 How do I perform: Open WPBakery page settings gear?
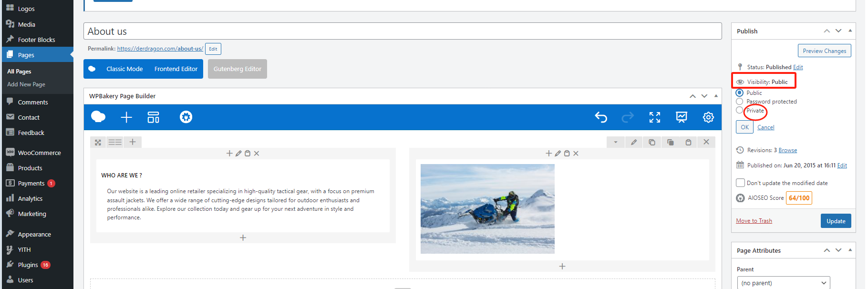pyautogui.click(x=708, y=117)
